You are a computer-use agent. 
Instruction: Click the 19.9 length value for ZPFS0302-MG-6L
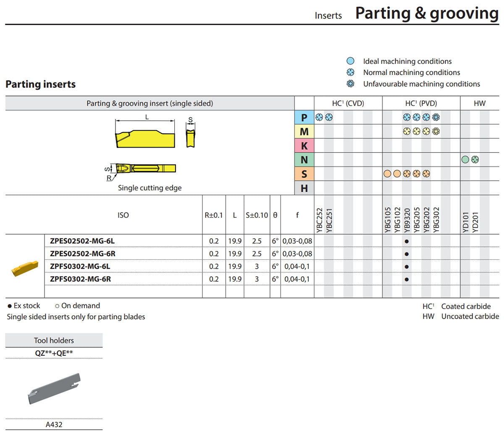(x=235, y=266)
